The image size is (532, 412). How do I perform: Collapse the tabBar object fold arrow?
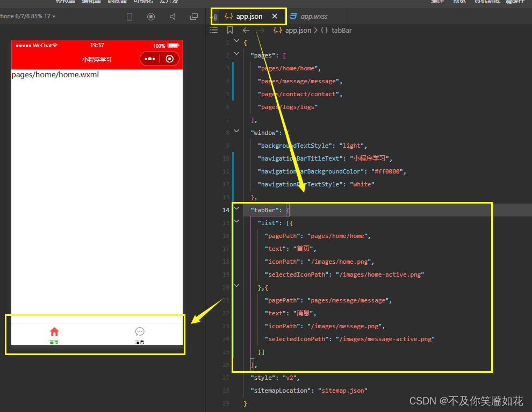click(x=236, y=208)
